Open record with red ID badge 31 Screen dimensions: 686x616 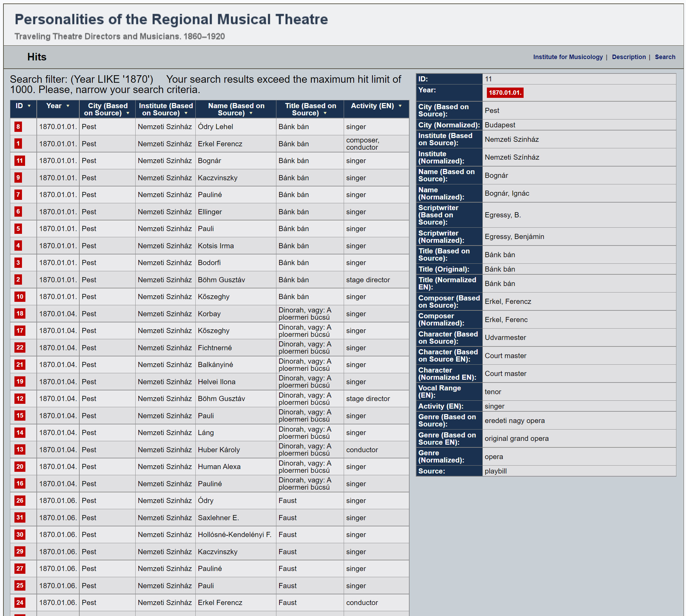(20, 517)
